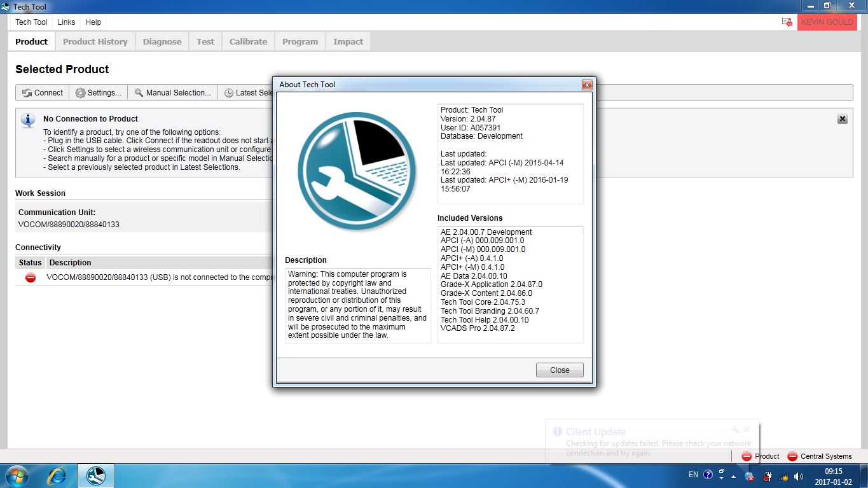This screenshot has width=868, height=488.
Task: Click the network signal tray icon
Action: tap(784, 476)
